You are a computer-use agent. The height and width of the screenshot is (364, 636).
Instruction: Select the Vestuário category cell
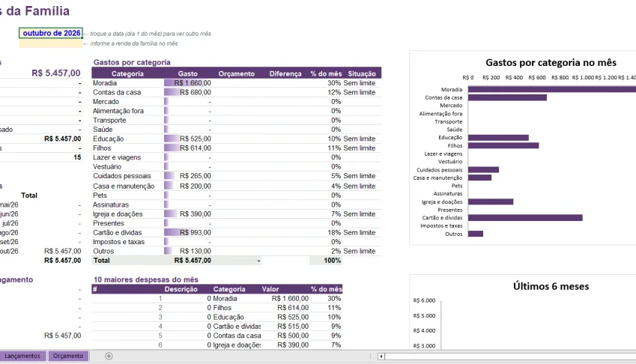(128, 166)
